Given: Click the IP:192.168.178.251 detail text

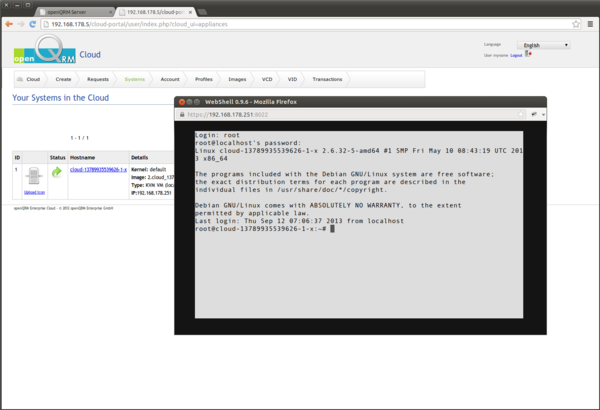Looking at the screenshot, I should click(151, 193).
